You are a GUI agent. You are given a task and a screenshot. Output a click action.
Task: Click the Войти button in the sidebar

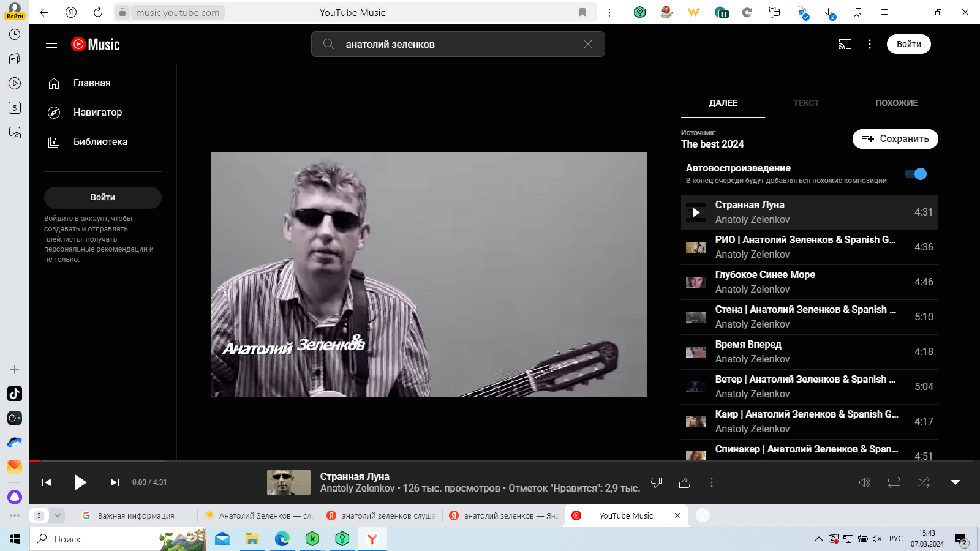tap(103, 197)
